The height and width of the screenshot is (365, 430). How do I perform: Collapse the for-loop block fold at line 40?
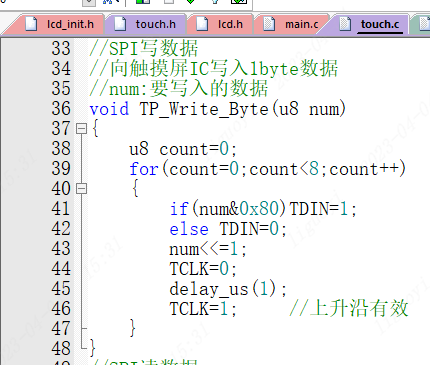click(81, 189)
